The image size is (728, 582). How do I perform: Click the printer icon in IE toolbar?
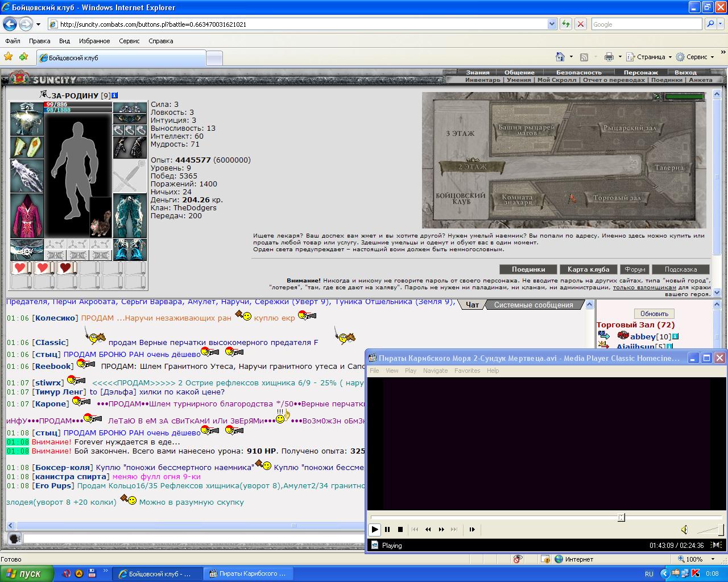609,57
